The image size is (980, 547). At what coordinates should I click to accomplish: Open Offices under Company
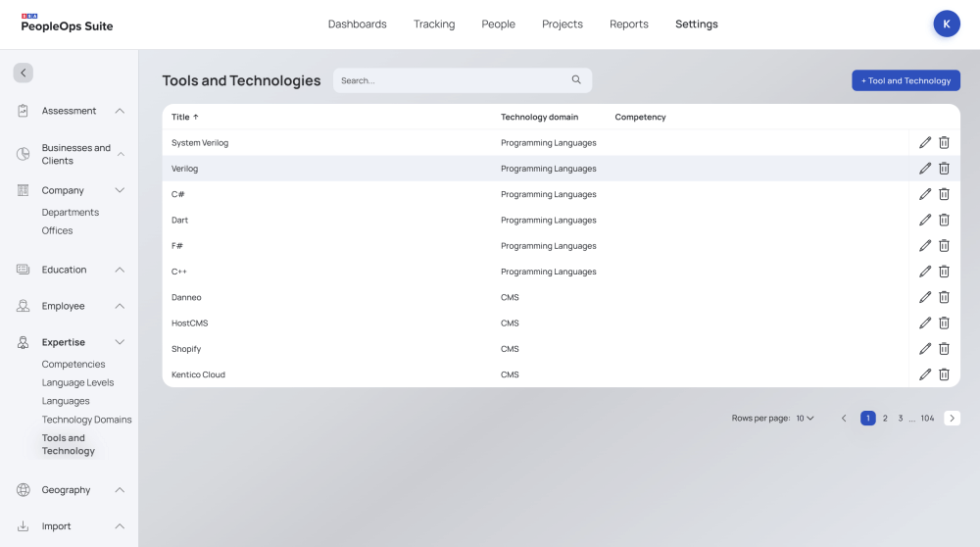click(x=57, y=230)
